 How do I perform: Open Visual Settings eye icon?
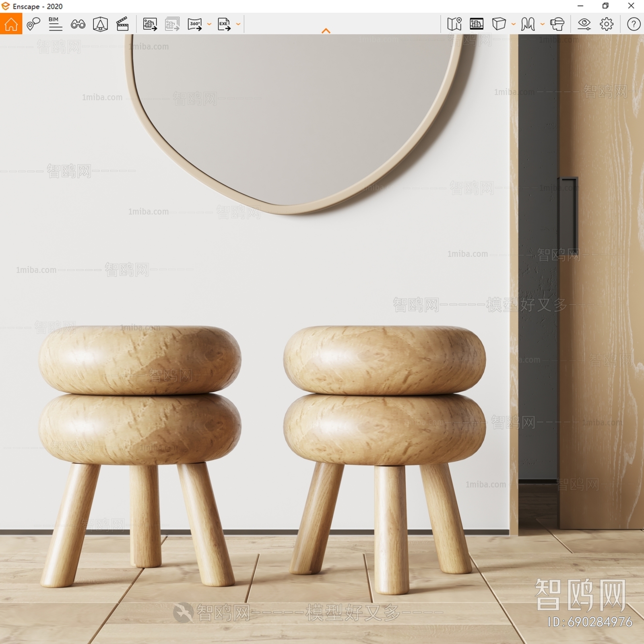[584, 24]
